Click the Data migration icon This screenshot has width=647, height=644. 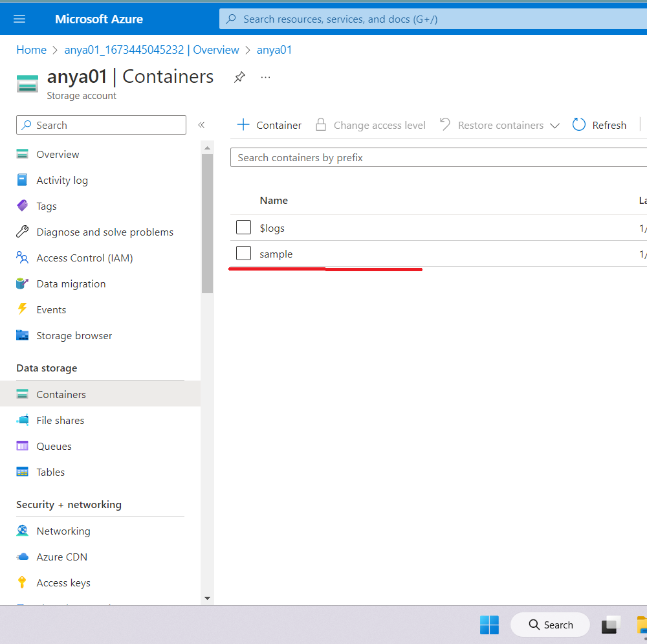pos(22,283)
